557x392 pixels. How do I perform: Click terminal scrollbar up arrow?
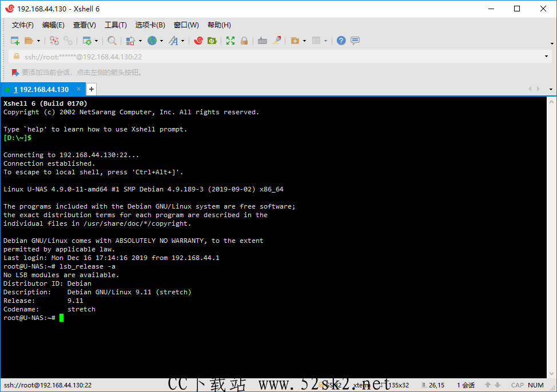click(x=552, y=102)
